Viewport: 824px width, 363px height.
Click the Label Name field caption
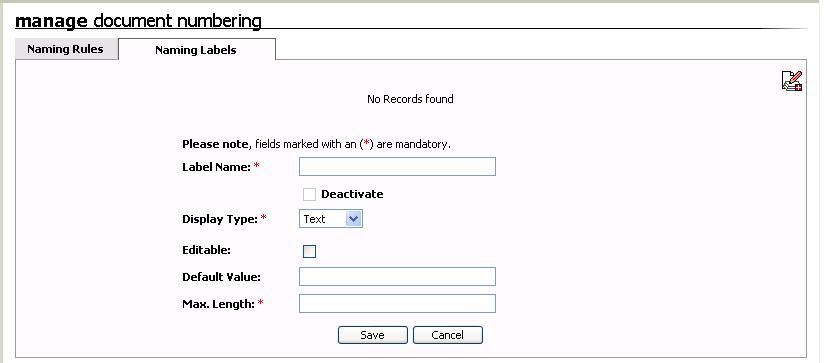(x=217, y=167)
